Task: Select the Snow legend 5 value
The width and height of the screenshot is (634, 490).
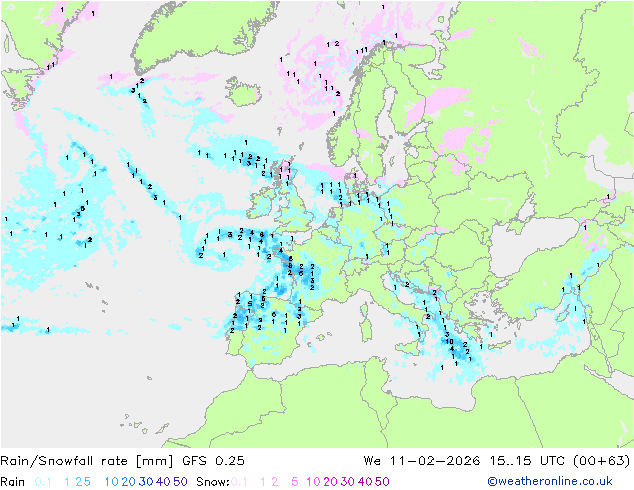Action: tap(295, 482)
